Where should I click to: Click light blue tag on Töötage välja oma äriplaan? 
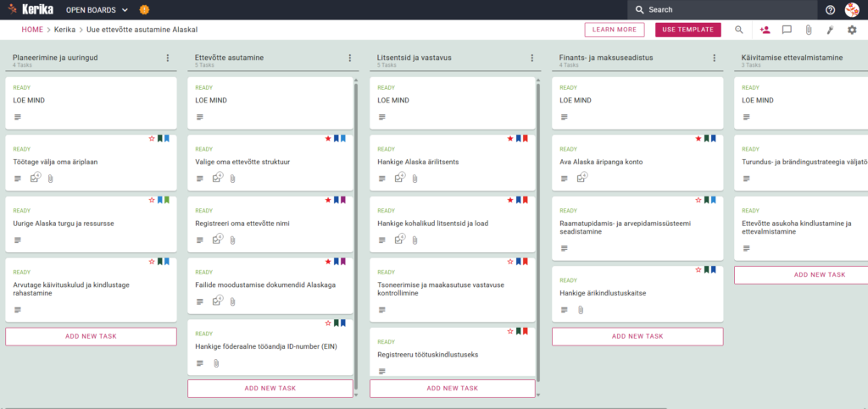(167, 139)
